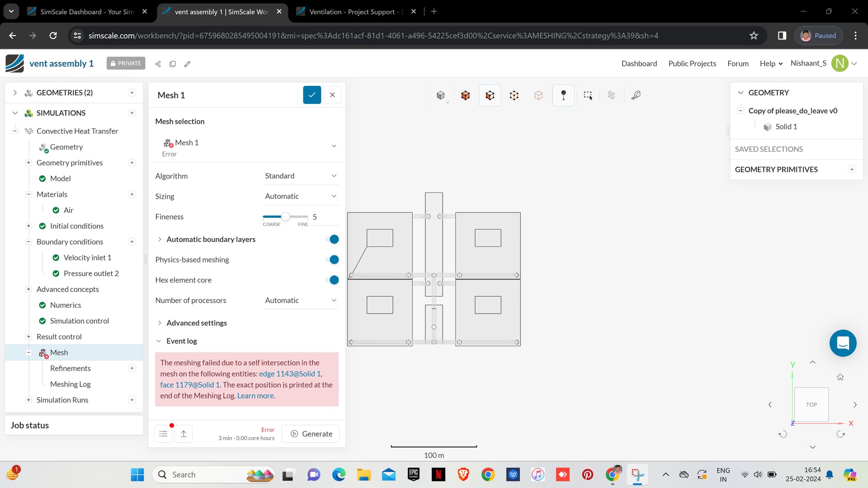Collapse the Boundary conditions tree item

coord(28,242)
